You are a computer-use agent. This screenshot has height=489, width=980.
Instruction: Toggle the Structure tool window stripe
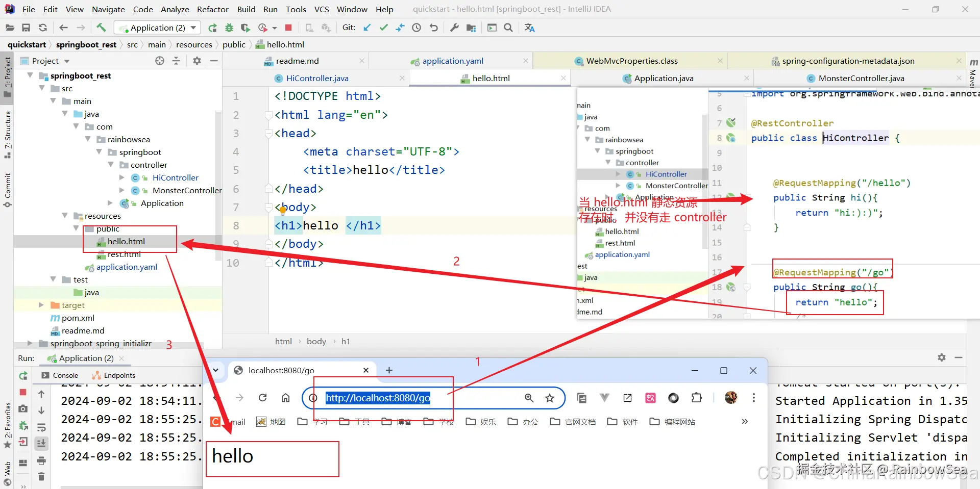click(7, 134)
